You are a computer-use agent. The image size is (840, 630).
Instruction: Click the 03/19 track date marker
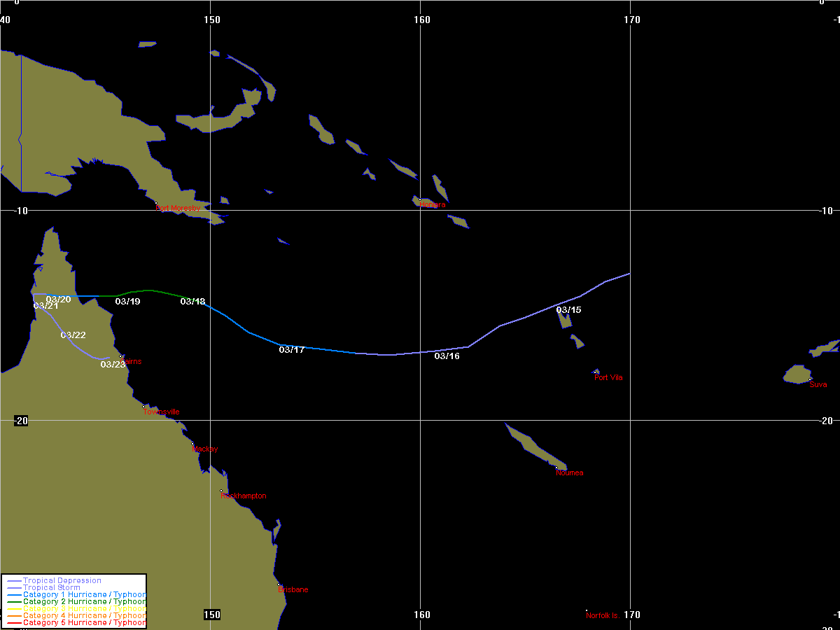(127, 302)
